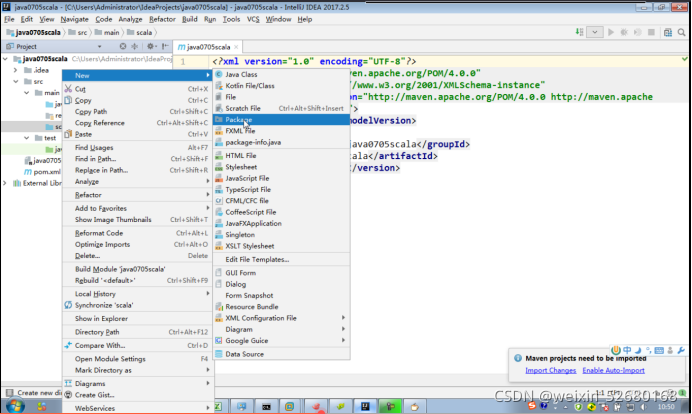Click the Make Project build icon
The height and width of the screenshot is (414, 692).
[579, 32]
